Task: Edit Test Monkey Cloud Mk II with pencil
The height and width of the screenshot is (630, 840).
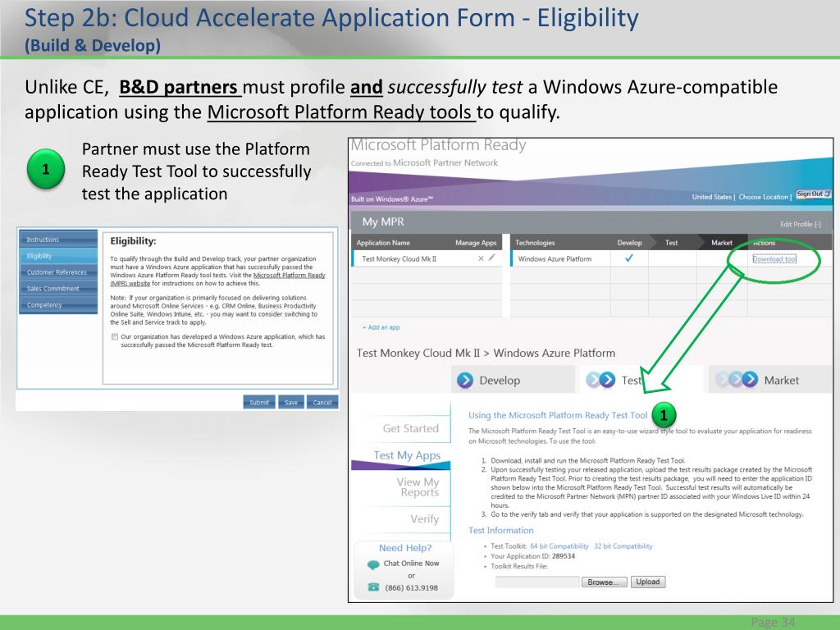Action: pos(492,258)
